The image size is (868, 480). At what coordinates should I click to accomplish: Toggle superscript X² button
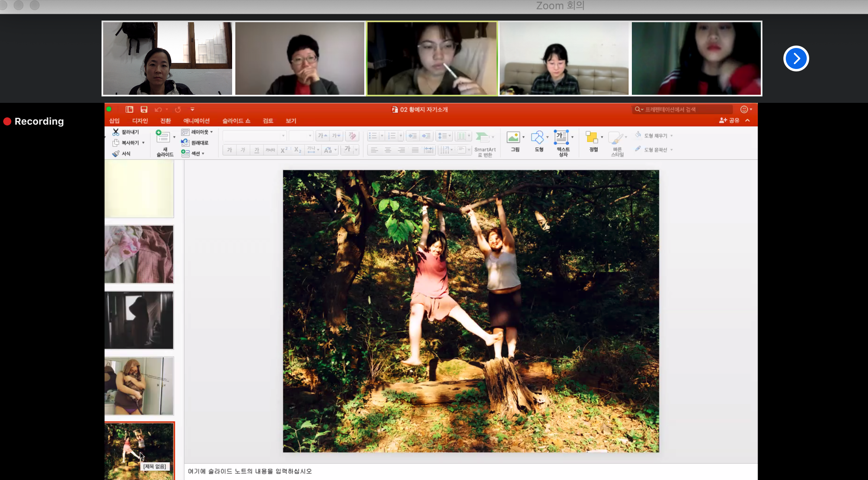coord(284,150)
